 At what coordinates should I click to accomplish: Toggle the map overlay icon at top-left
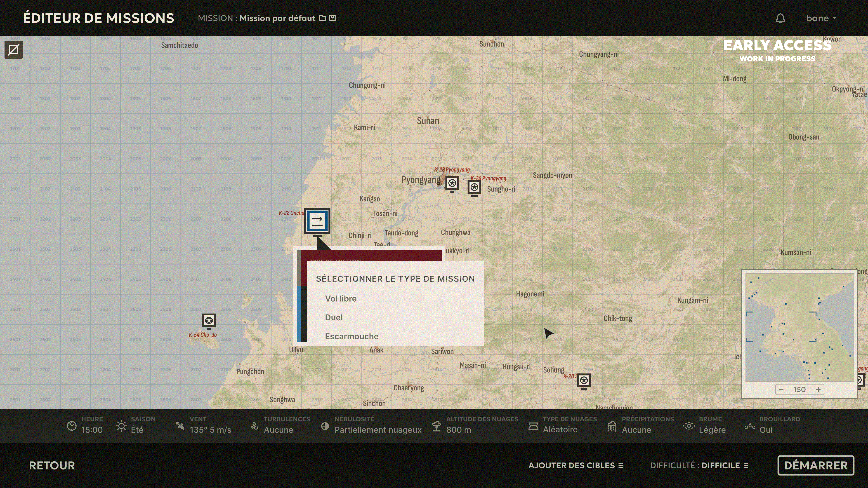point(14,50)
